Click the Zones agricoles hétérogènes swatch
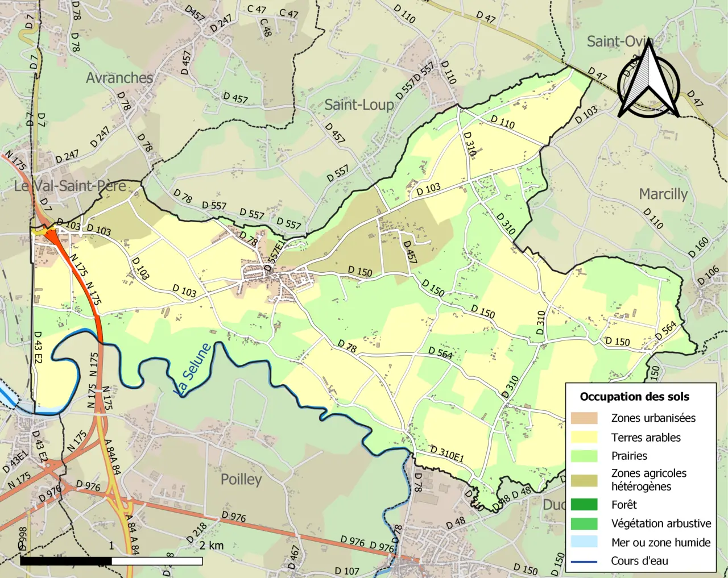Screen dimensions: 728x578 coord(584,480)
